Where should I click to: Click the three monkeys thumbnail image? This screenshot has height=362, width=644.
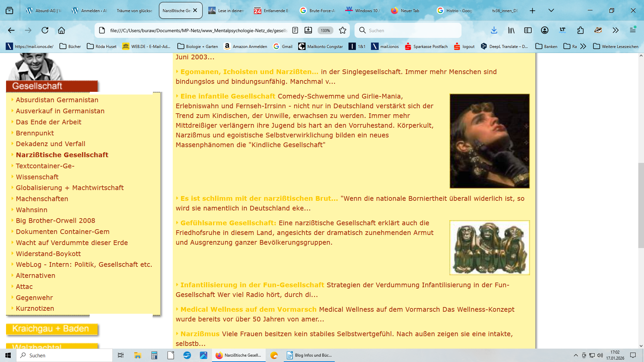(489, 248)
